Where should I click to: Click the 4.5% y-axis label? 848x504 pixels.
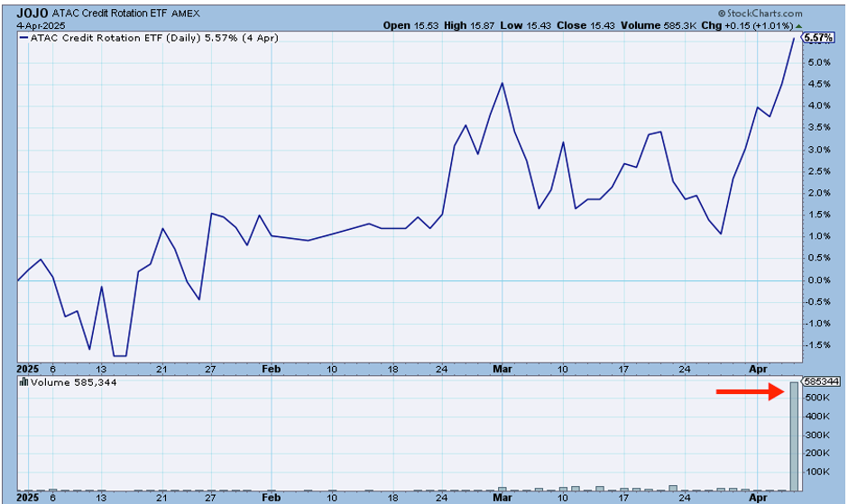[820, 84]
